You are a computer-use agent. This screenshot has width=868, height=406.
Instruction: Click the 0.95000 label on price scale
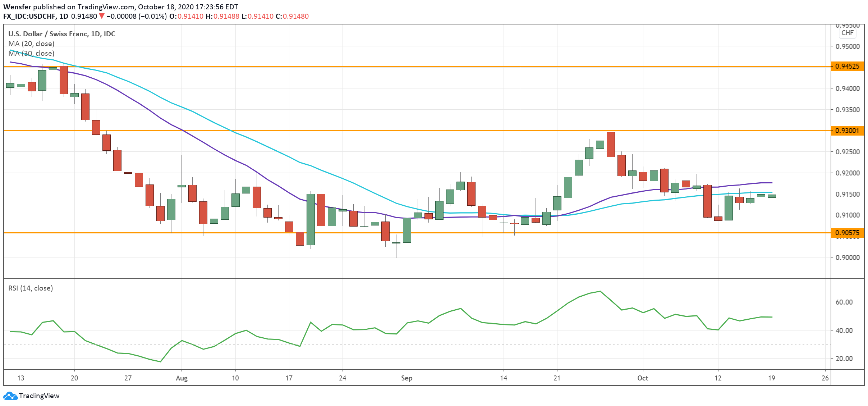[x=847, y=46]
